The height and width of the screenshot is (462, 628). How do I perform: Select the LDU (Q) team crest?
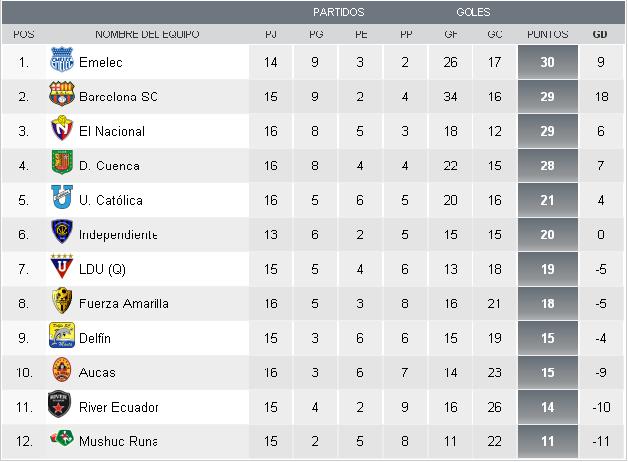coord(62,269)
